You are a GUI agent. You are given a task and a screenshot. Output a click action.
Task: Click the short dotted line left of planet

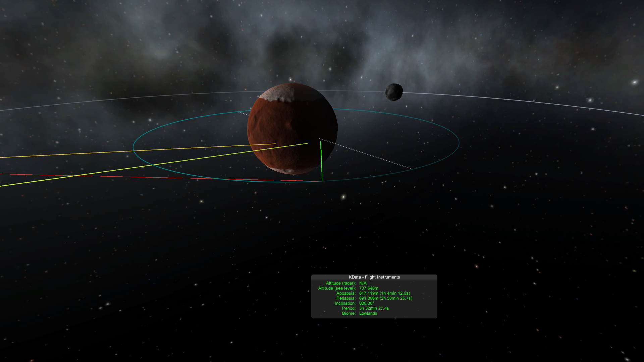[244, 114]
